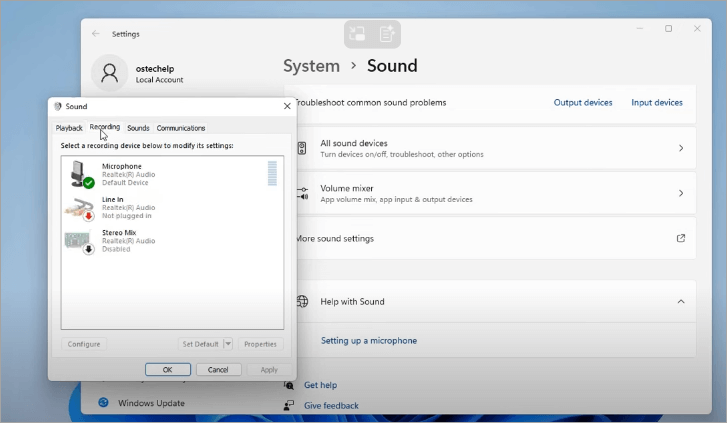Select the Stereo Mix Disabled row
Viewport: 727px width, 423px height.
click(172, 241)
